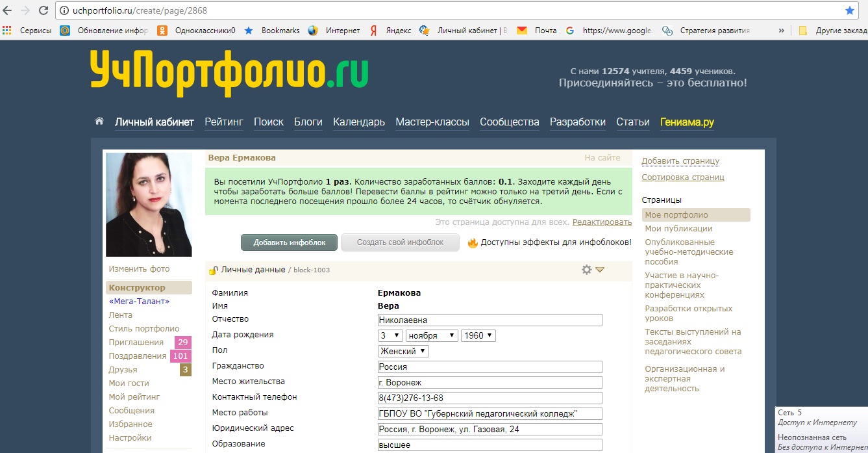This screenshot has height=453, width=868.
Task: Go to the Мастер-классы menu section
Action: [432, 122]
